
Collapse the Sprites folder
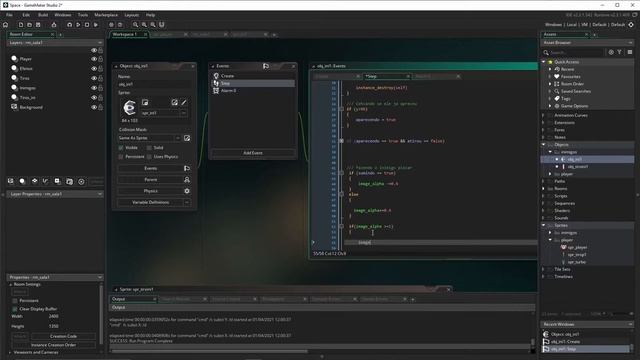coord(543,225)
